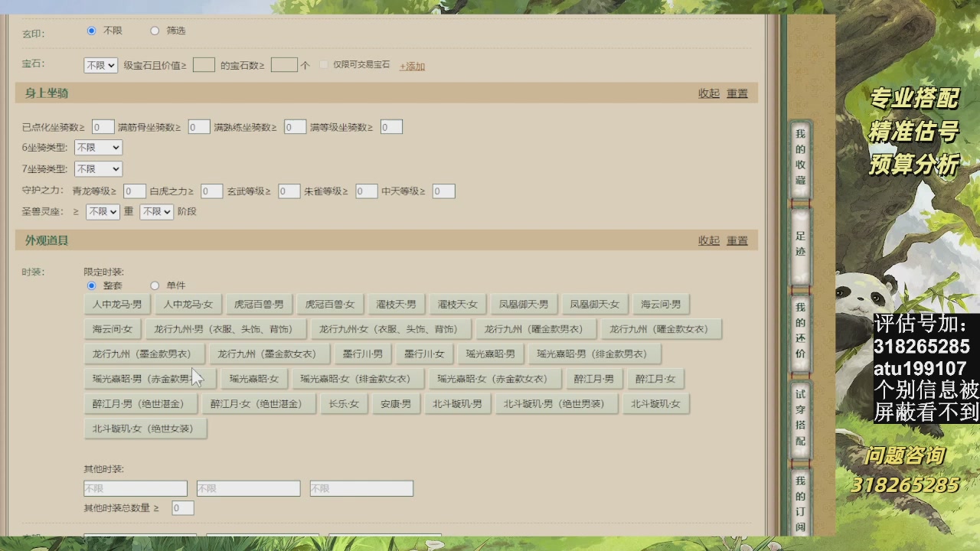Click the 朱雀等级≥ input field
Image resolution: width=980 pixels, height=551 pixels.
point(367,191)
